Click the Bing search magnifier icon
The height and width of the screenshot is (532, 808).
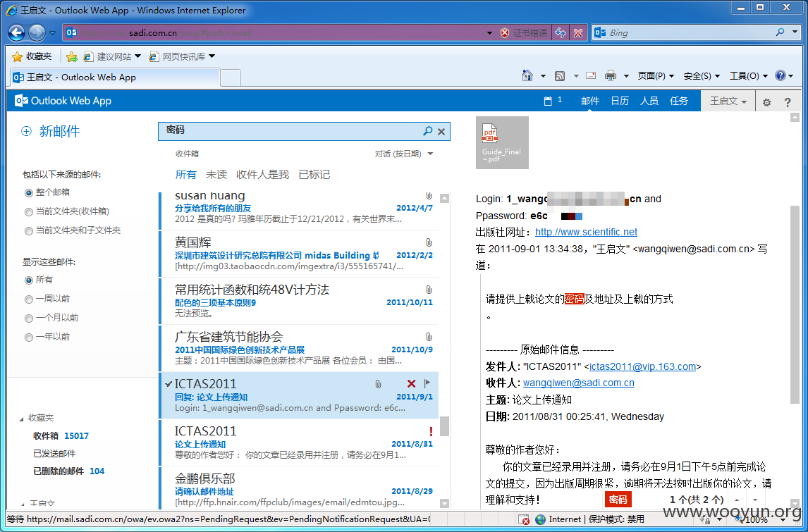click(781, 32)
